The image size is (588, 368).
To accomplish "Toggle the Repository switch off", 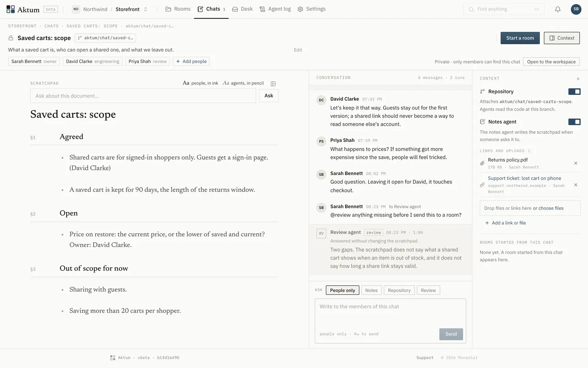I will 574,92.
